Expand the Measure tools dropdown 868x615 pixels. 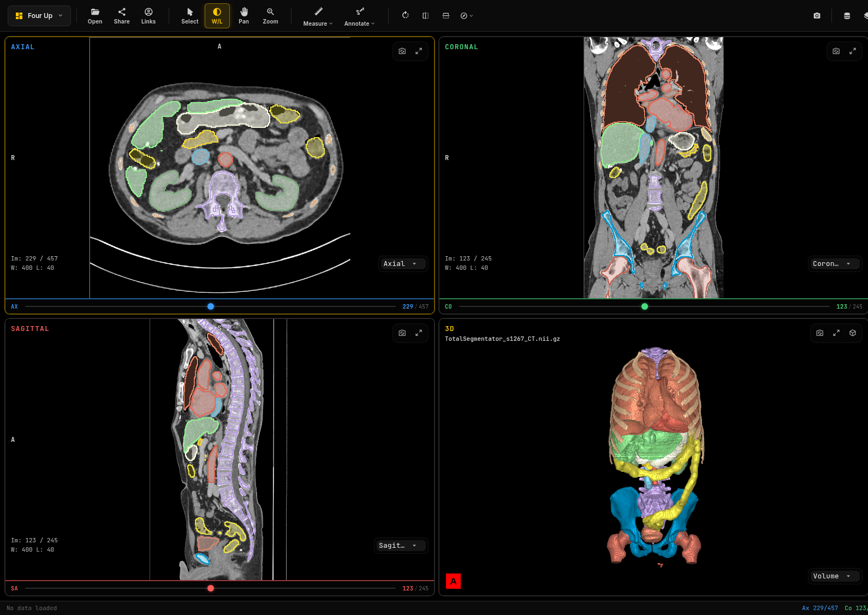[x=318, y=16]
